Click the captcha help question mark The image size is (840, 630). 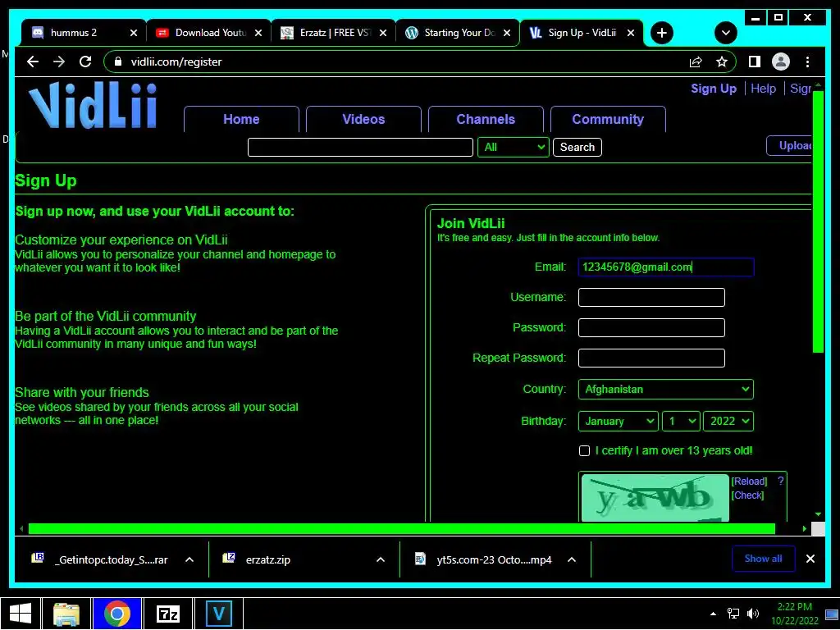[781, 481]
